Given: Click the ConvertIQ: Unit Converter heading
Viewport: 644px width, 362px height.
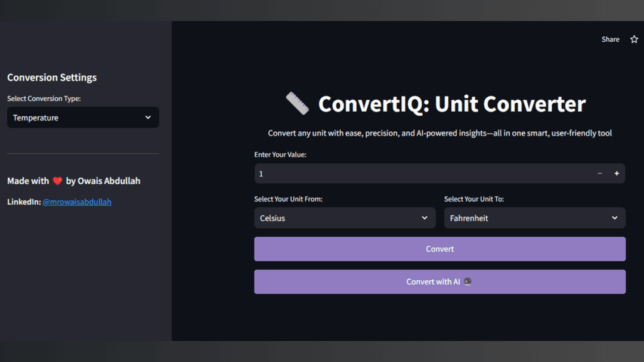Looking at the screenshot, I should pos(451,104).
